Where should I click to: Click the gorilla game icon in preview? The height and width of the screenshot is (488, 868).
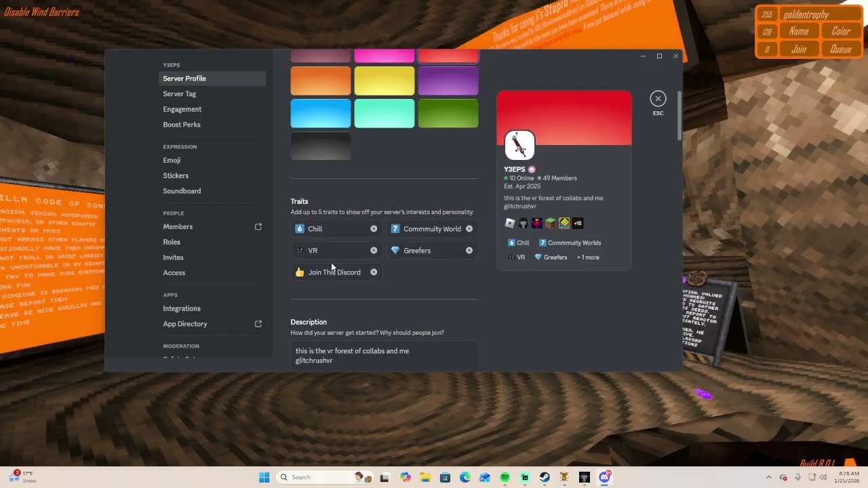(x=524, y=223)
